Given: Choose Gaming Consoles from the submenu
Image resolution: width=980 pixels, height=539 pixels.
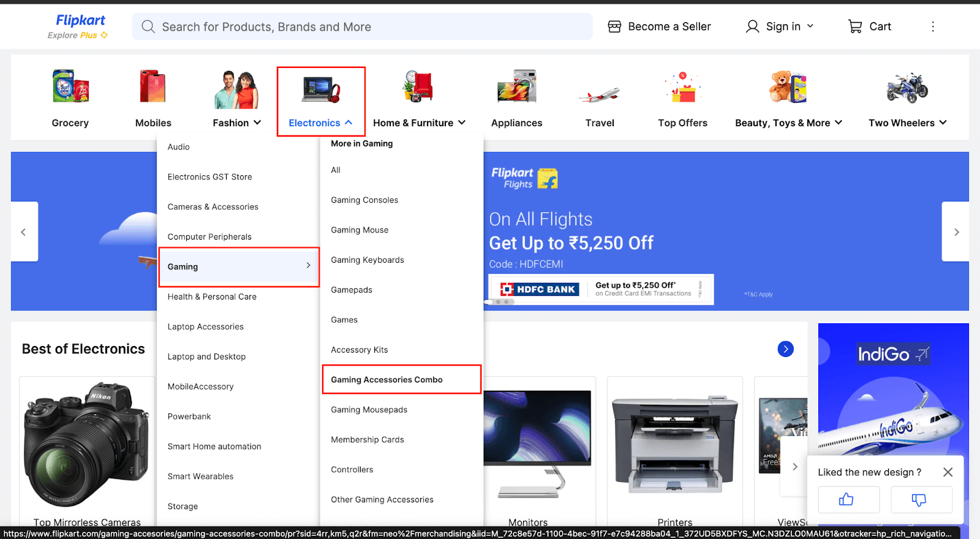Looking at the screenshot, I should point(364,200).
